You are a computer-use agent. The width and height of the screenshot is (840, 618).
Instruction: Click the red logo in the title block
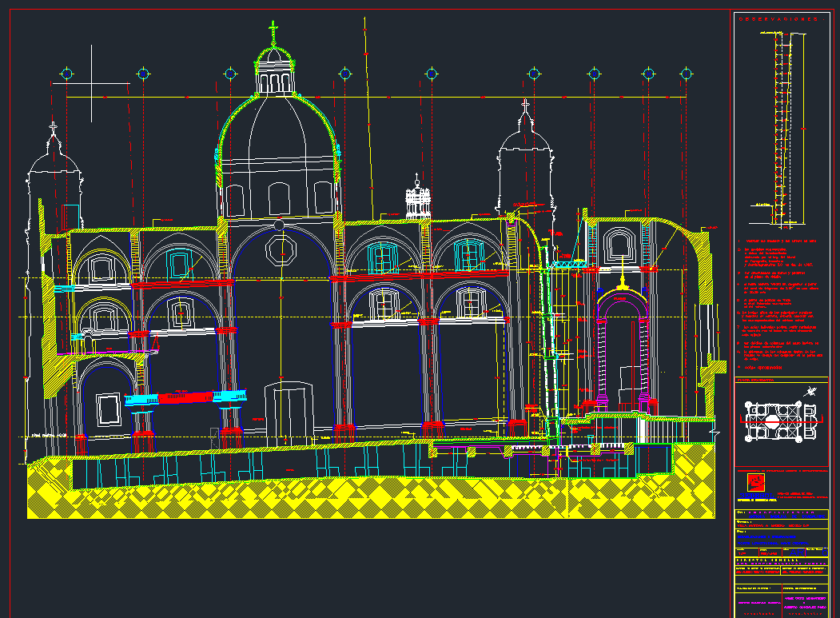[754, 481]
